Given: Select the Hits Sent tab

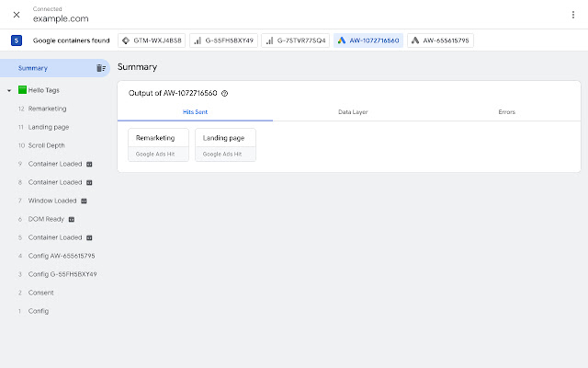Looking at the screenshot, I should [x=195, y=111].
